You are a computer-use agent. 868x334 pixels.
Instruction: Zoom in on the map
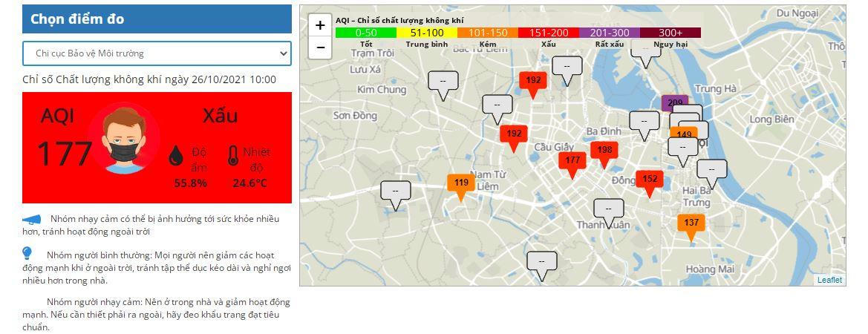coord(320,25)
